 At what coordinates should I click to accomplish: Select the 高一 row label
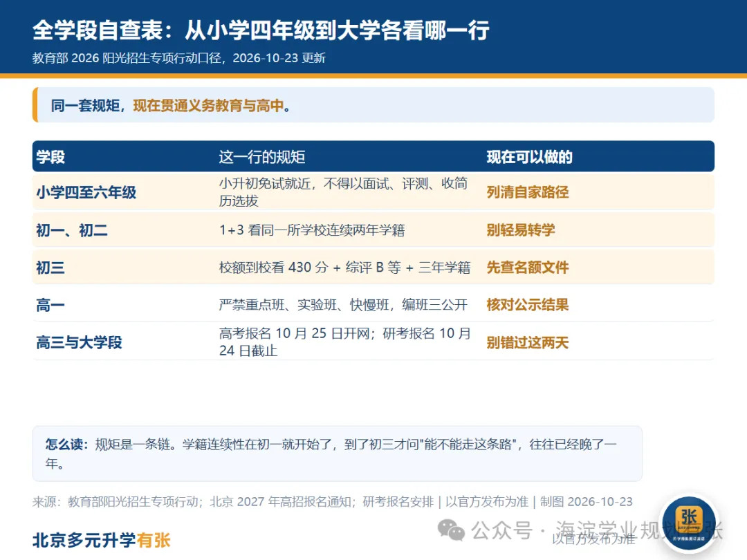click(50, 305)
